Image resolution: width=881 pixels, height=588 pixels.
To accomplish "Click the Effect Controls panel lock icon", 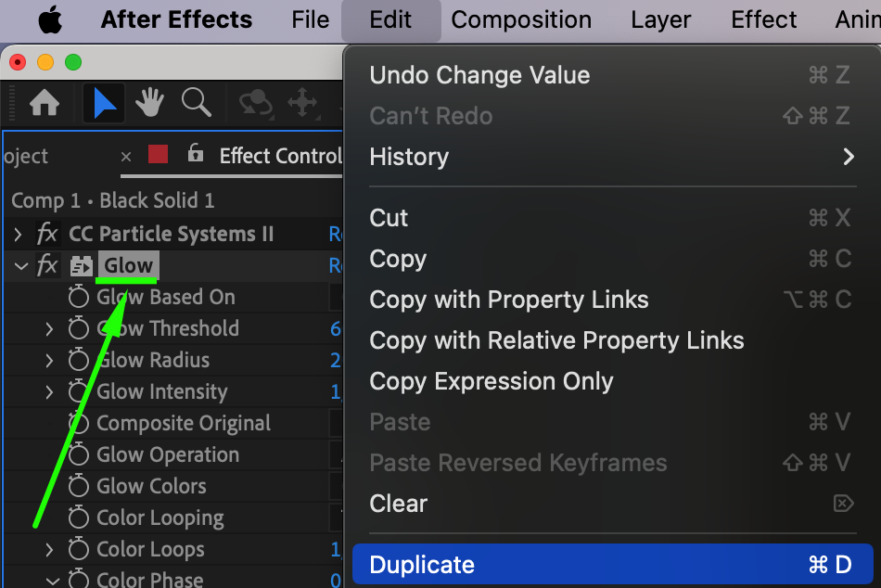I will tap(196, 154).
